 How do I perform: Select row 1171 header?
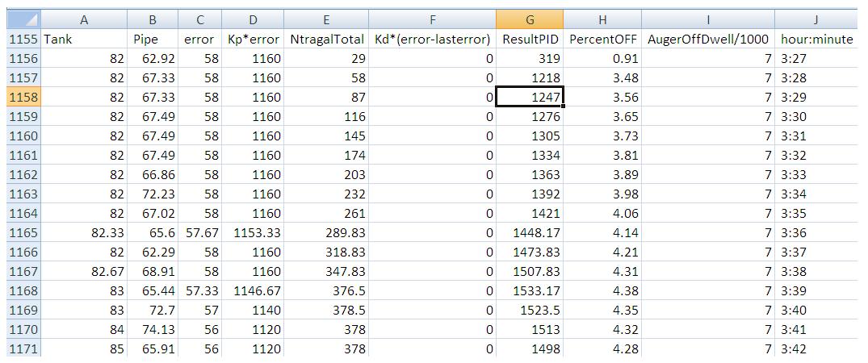tap(22, 348)
